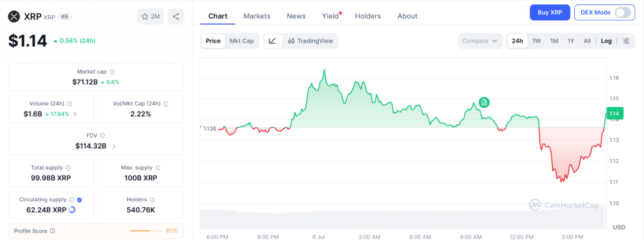Select the 1W time range
Viewport: 644px width, 240px height.
click(537, 41)
